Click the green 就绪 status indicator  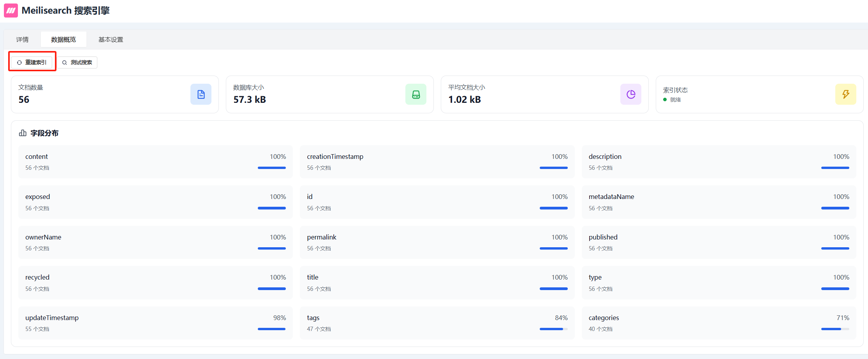[x=665, y=100]
